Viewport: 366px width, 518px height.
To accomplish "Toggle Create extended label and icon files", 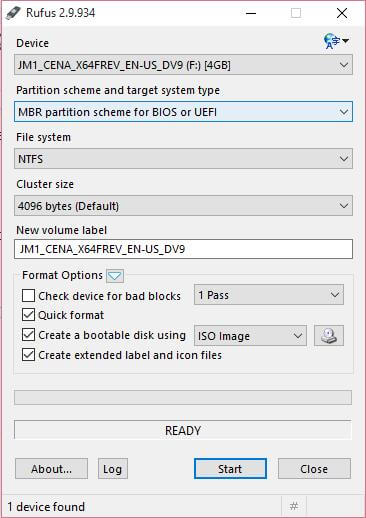I will 28,355.
